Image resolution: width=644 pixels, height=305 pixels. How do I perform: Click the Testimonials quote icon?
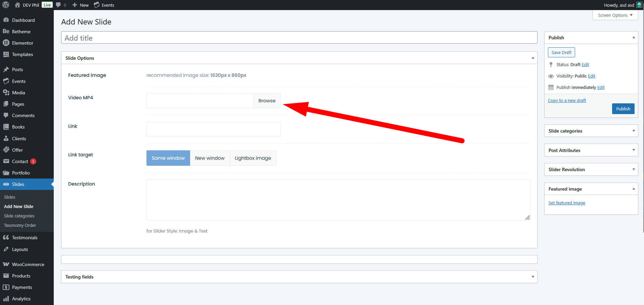[6, 238]
